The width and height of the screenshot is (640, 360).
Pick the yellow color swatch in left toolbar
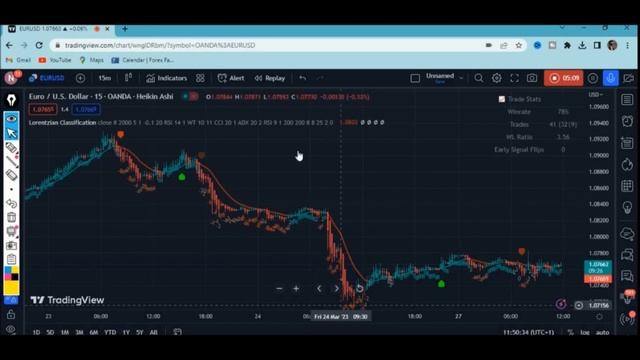coord(11,288)
